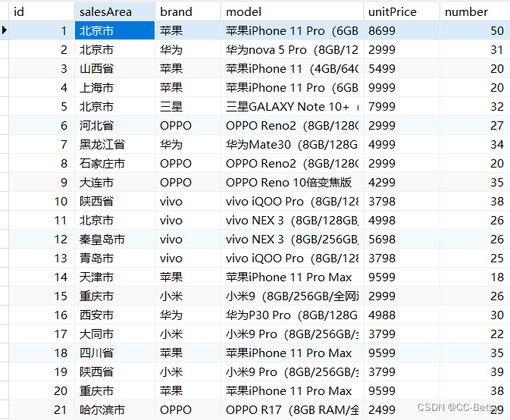Click the 青岛市 salesArea cell
Viewport: 510px width, 420px height.
click(x=115, y=258)
